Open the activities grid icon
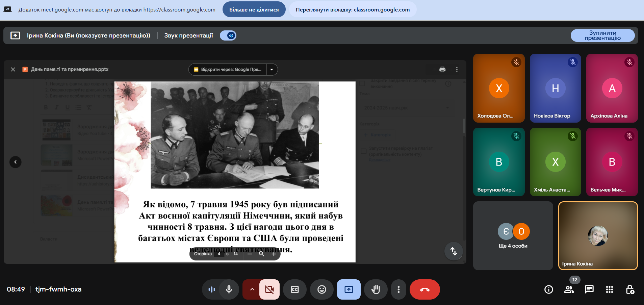The width and height of the screenshot is (644, 305). tap(609, 289)
